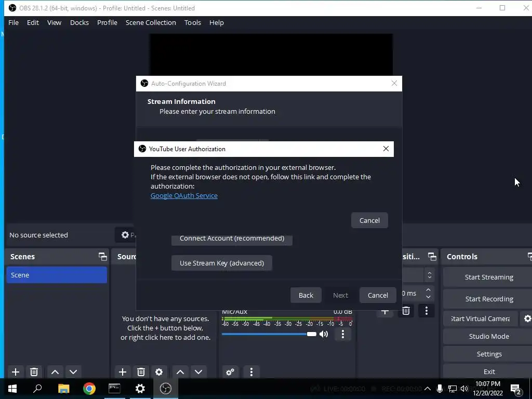This screenshot has height=399, width=532.
Task: Move source up in Sources toolbar
Action: (180, 372)
